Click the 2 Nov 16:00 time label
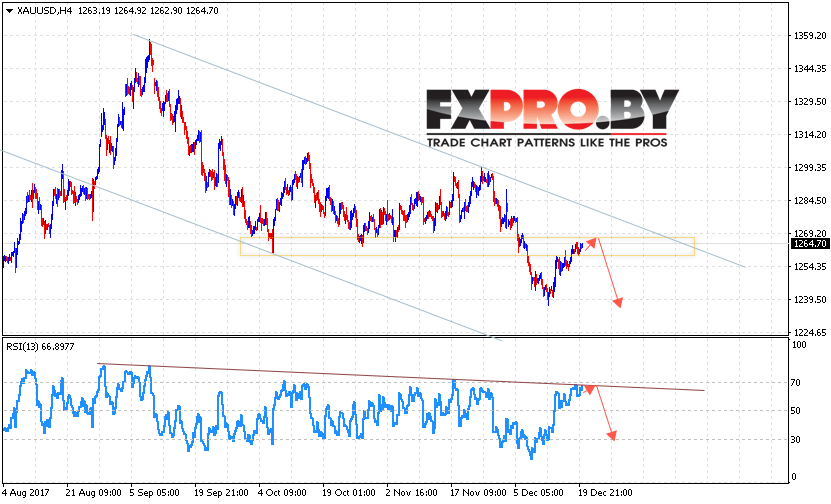The width and height of the screenshot is (831, 504). point(412,492)
